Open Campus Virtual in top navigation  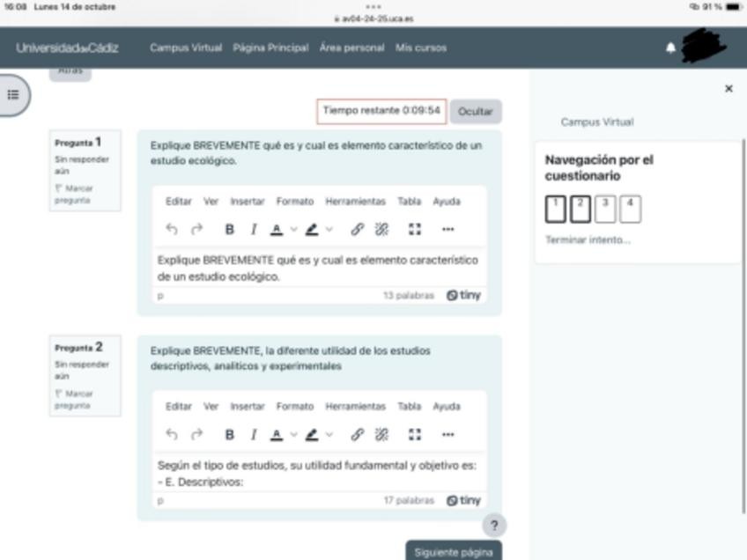pos(186,48)
